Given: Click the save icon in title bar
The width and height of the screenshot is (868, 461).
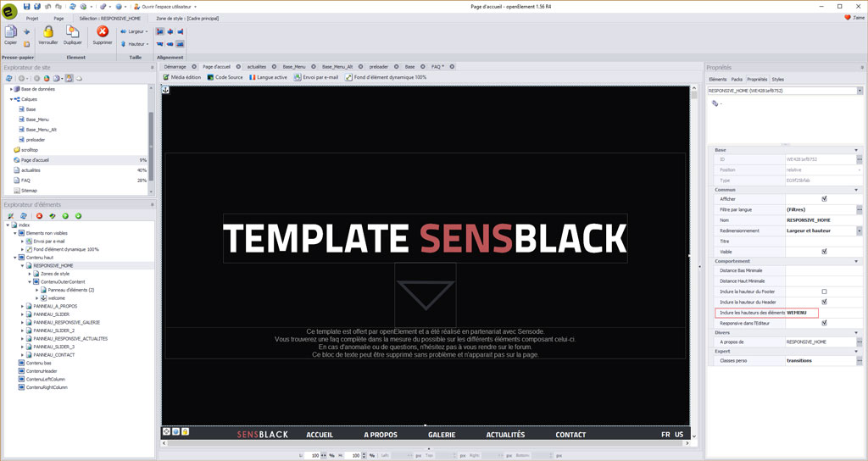Looking at the screenshot, I should coord(26,6).
